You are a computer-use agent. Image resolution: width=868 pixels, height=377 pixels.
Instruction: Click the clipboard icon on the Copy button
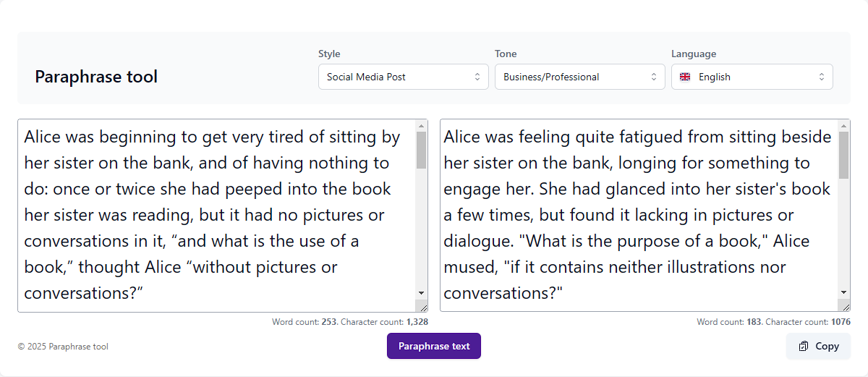pos(803,346)
